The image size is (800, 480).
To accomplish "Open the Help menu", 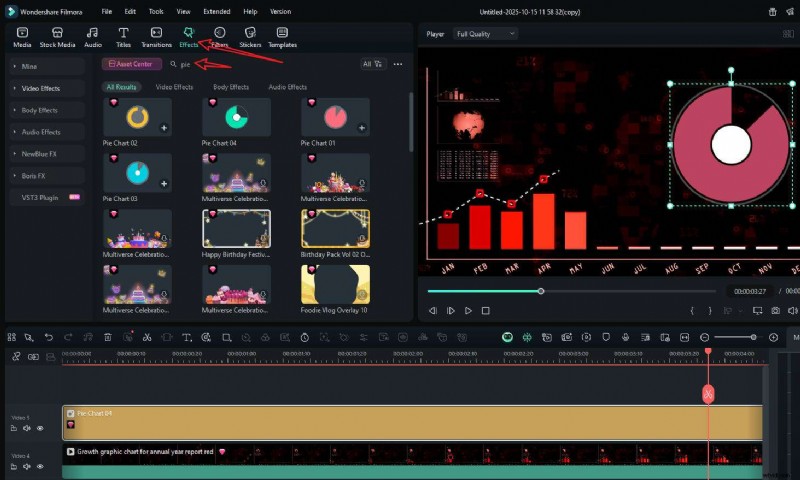I will point(250,11).
